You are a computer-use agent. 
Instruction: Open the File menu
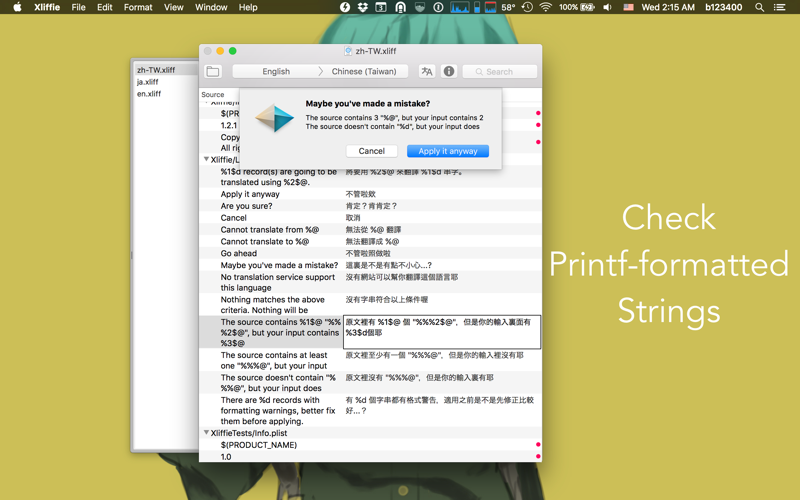point(79,7)
